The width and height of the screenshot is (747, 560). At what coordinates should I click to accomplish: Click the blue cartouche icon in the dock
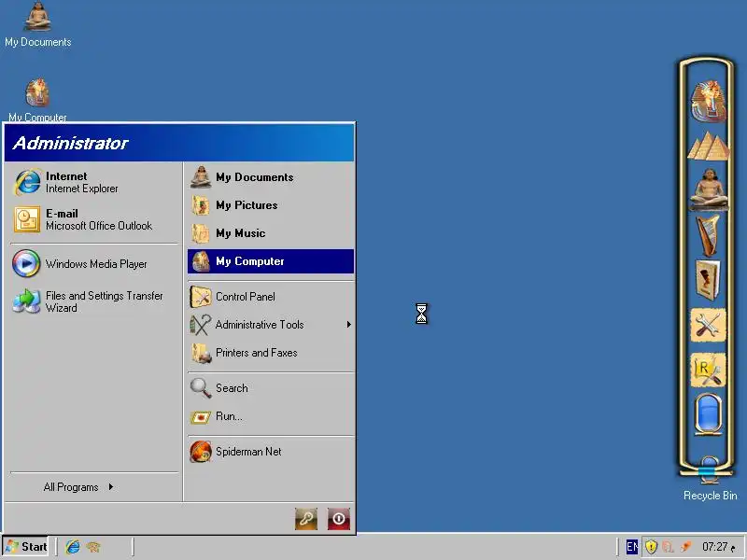(708, 414)
